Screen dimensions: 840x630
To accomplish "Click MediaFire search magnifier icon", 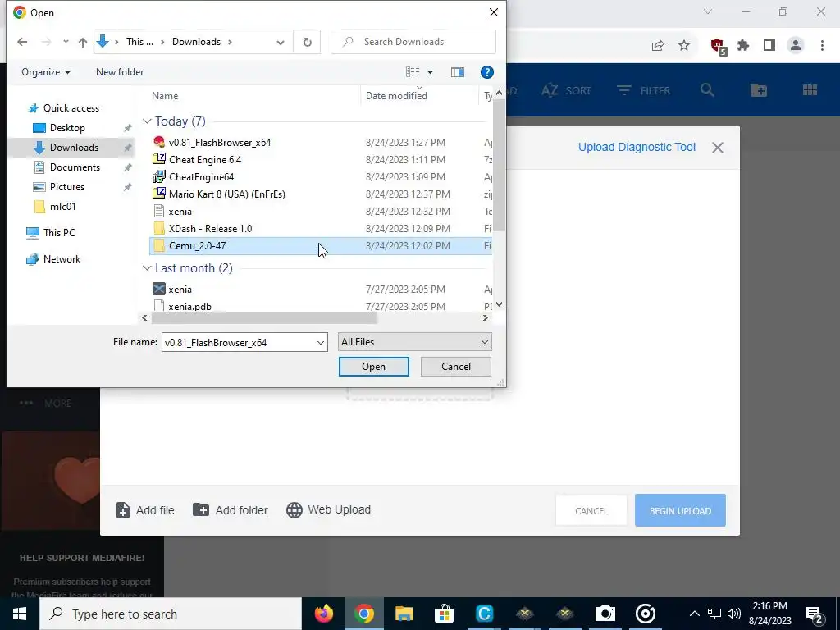I will (x=707, y=90).
